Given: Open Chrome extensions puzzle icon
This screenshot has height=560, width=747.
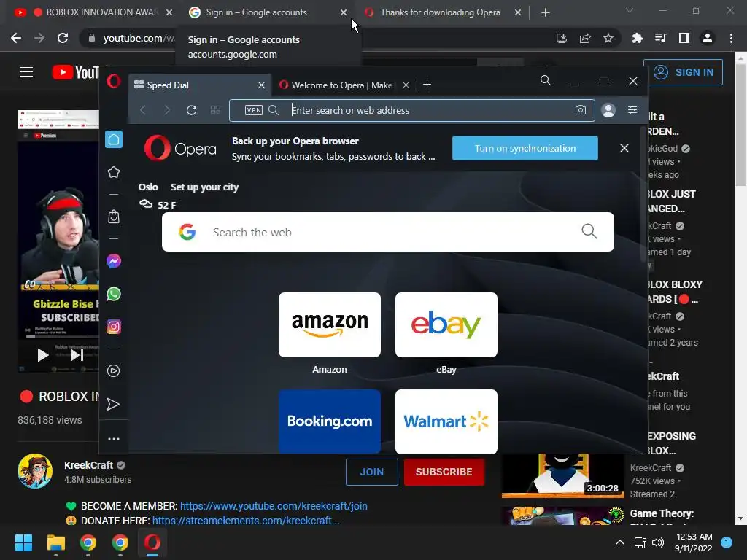Looking at the screenshot, I should click(x=638, y=38).
